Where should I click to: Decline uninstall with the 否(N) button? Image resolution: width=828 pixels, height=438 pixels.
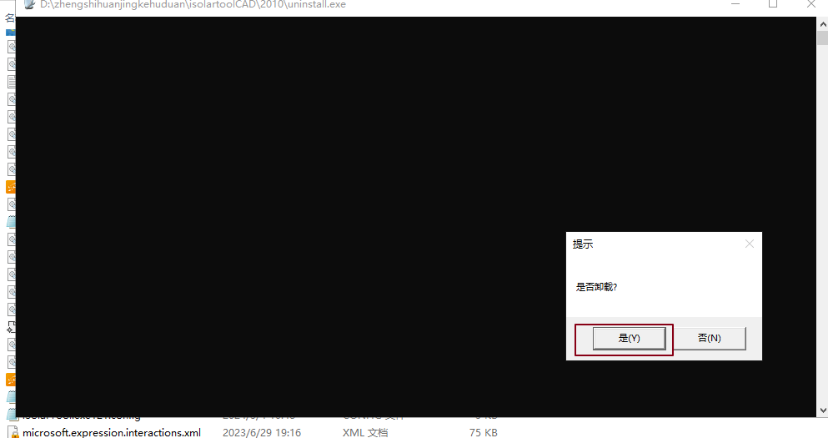[709, 338]
